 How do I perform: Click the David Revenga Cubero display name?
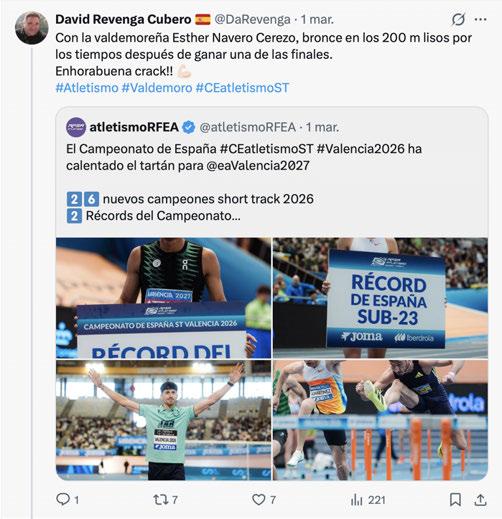click(x=123, y=19)
